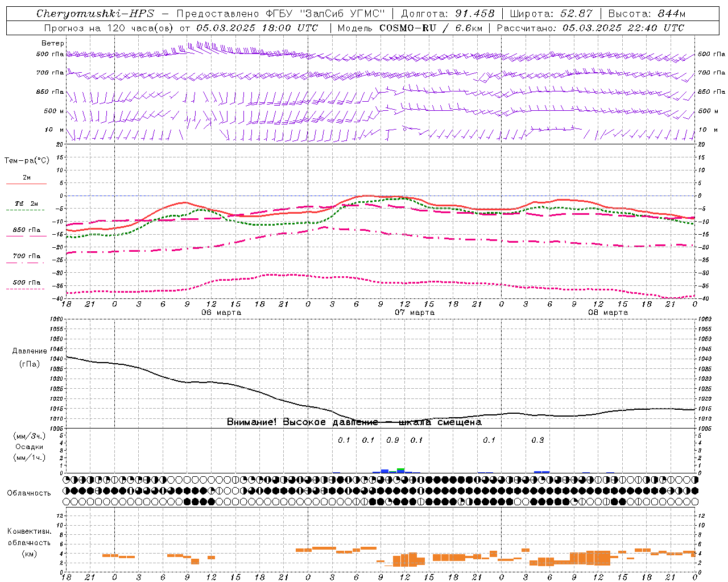Click the (мм/3ч.) units label
This screenshot has width=728, height=582.
pyautogui.click(x=30, y=436)
